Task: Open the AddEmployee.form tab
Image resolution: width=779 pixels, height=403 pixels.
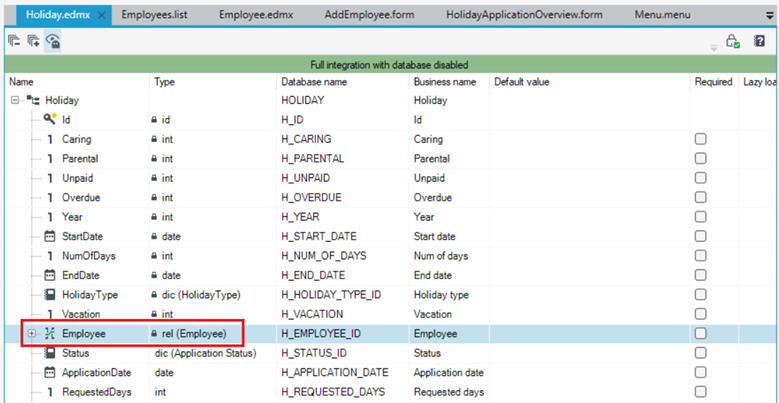Action: click(370, 15)
